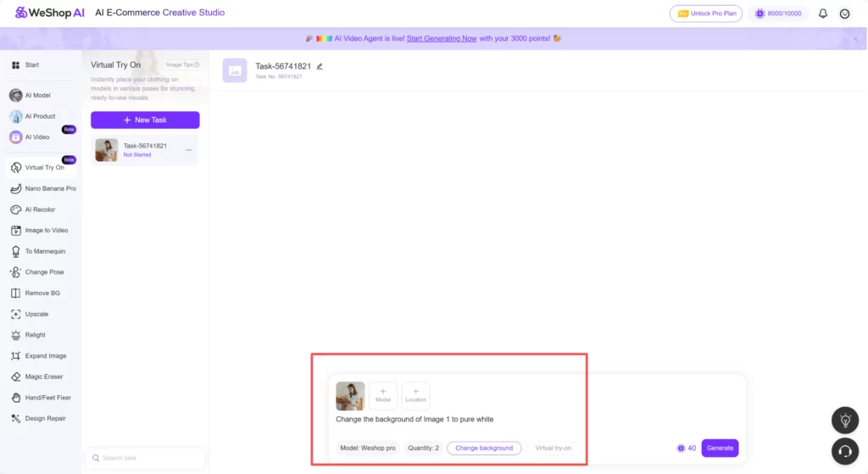Image resolution: width=868 pixels, height=474 pixels.
Task: Open AI Product section
Action: (x=33, y=116)
